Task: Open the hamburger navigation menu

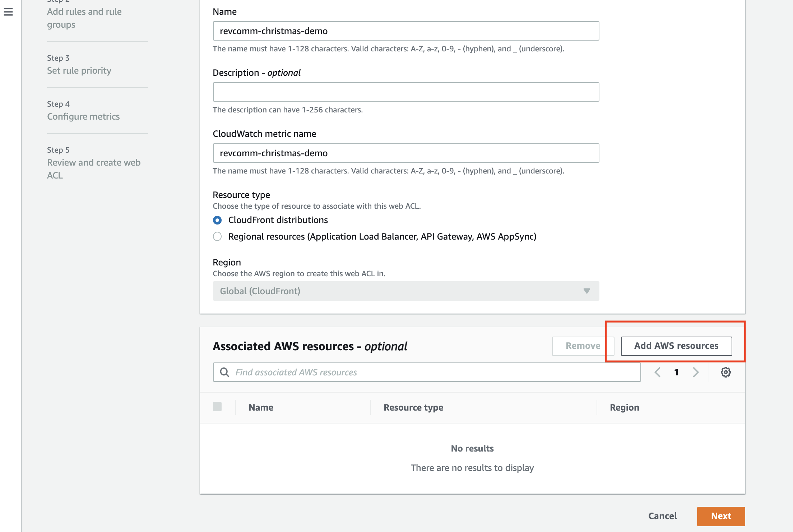Action: coord(8,12)
